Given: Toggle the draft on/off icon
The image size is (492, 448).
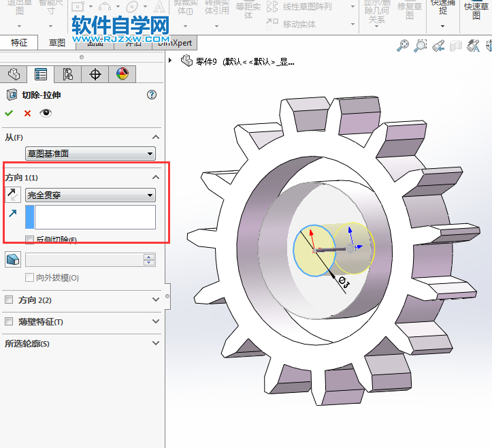Looking at the screenshot, I should coord(13,259).
